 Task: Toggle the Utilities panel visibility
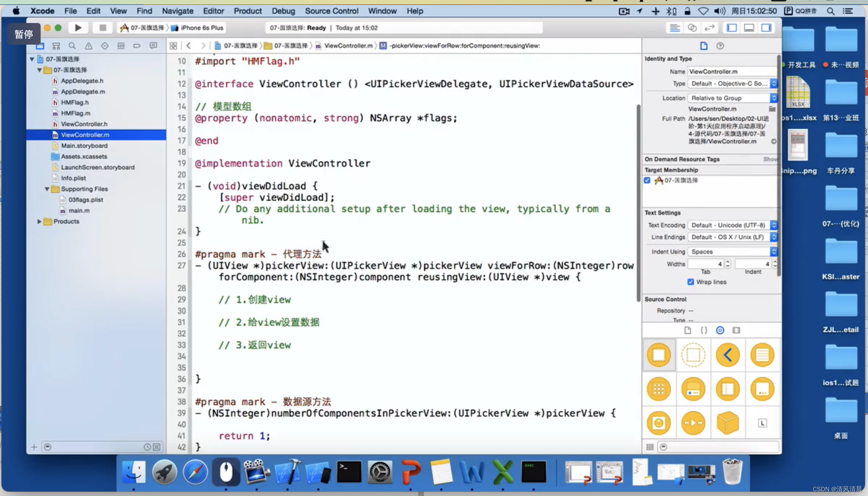(766, 28)
